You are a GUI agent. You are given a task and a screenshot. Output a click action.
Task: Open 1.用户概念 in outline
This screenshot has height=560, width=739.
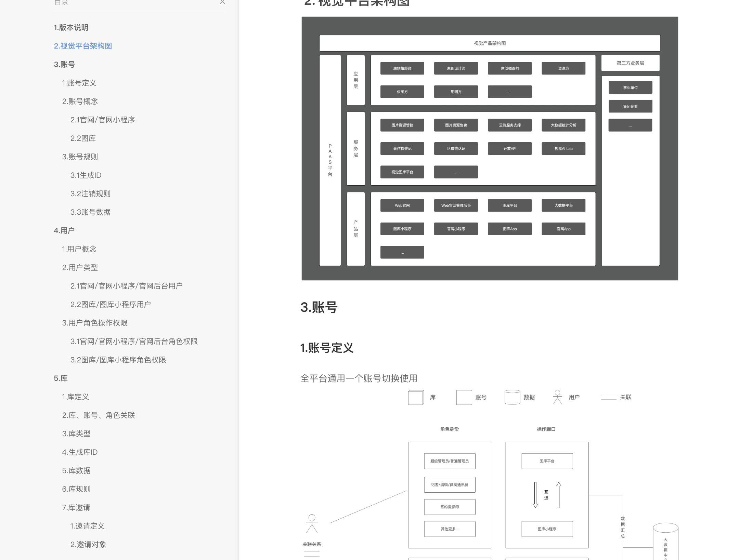[x=79, y=249]
